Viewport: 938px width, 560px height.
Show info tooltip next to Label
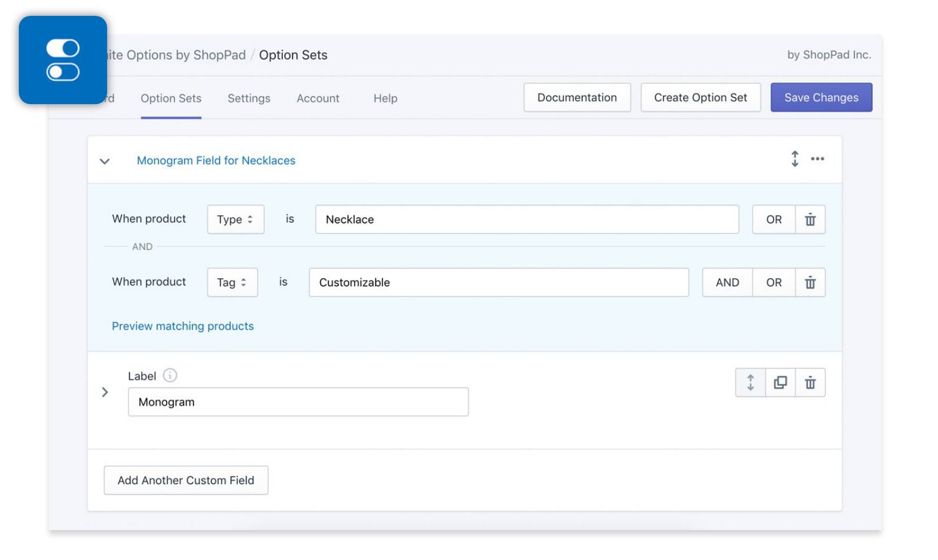[170, 375]
